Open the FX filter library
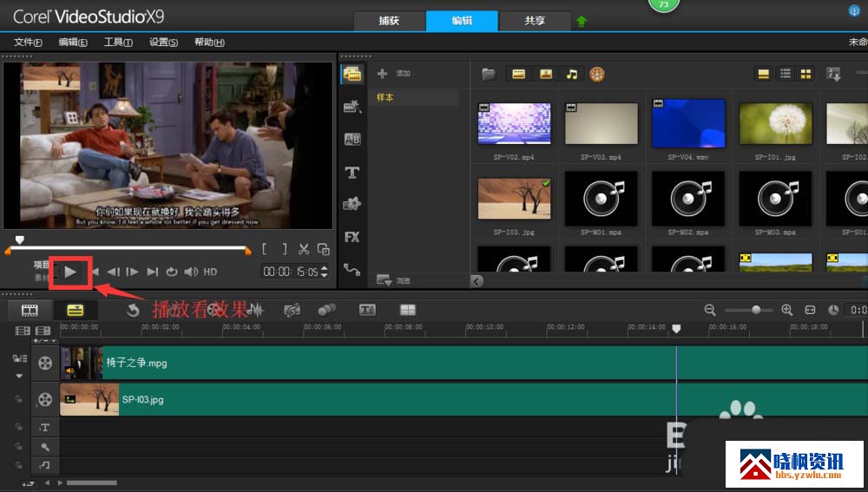Screen dimensions: 868x492 tap(352, 237)
